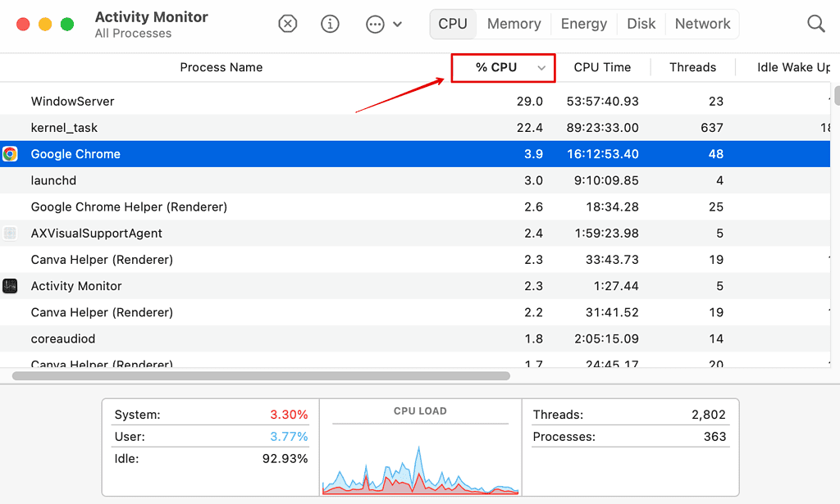Switch to the Memory tab

[514, 23]
